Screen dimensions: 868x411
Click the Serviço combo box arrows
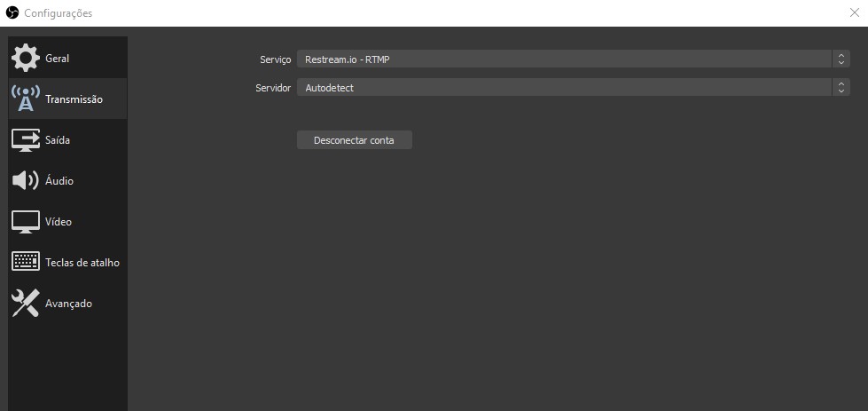(841, 59)
